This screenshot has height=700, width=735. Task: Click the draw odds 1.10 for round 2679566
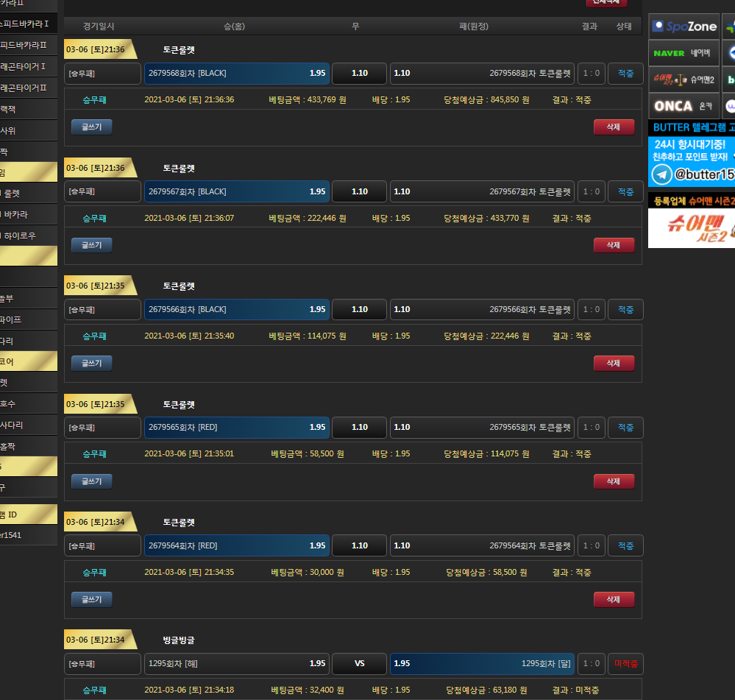(359, 310)
